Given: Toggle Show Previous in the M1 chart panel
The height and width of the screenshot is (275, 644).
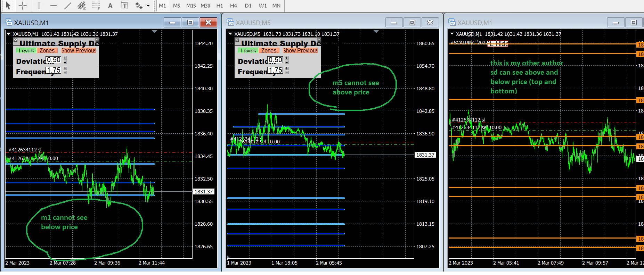Looking at the screenshot, I should coord(79,51).
